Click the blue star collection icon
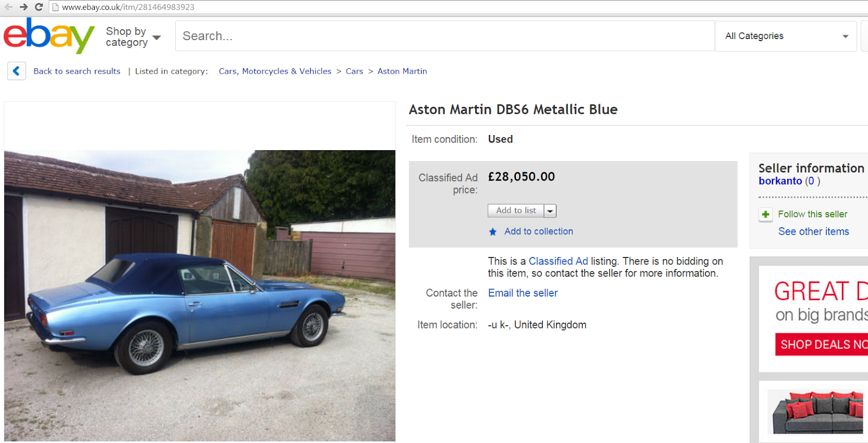Screen dimensions: 868x443 [x=493, y=232]
